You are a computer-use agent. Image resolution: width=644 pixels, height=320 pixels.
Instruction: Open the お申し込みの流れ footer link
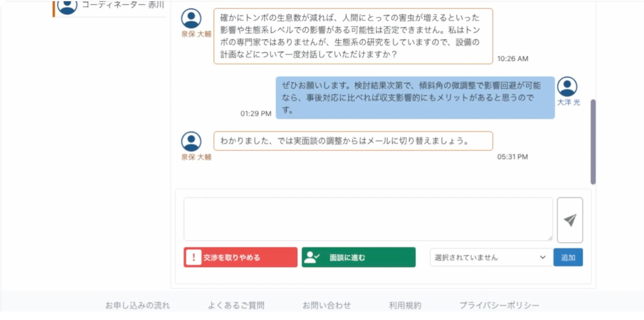pyautogui.click(x=138, y=306)
